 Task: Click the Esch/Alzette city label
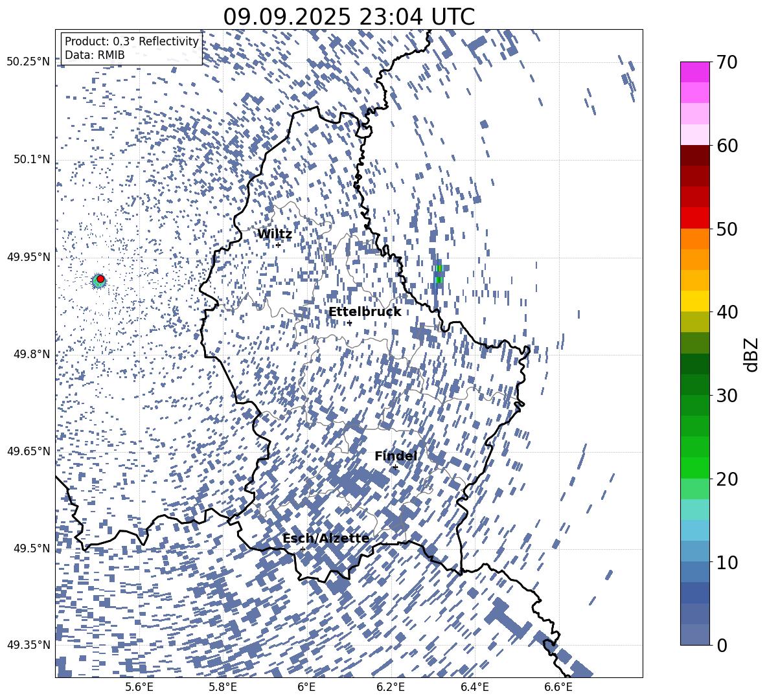(x=326, y=538)
